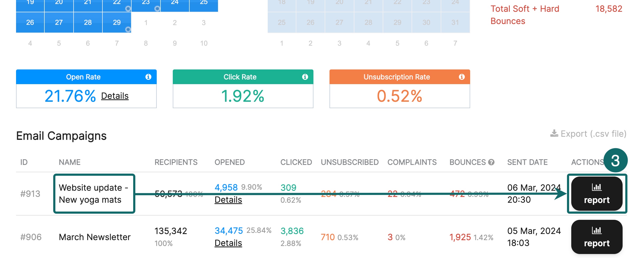
Task: Click the info icon on the Unsubscription Rate card
Action: click(462, 77)
